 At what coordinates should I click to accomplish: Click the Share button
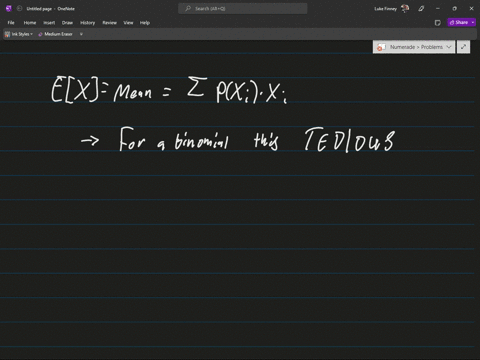[459, 22]
